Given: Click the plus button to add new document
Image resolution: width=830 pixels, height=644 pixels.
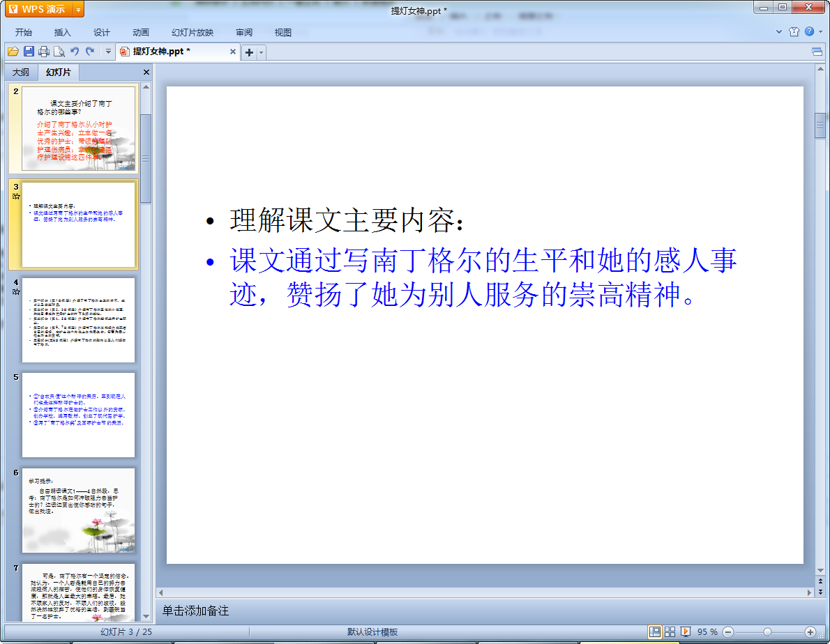Looking at the screenshot, I should click(x=249, y=52).
